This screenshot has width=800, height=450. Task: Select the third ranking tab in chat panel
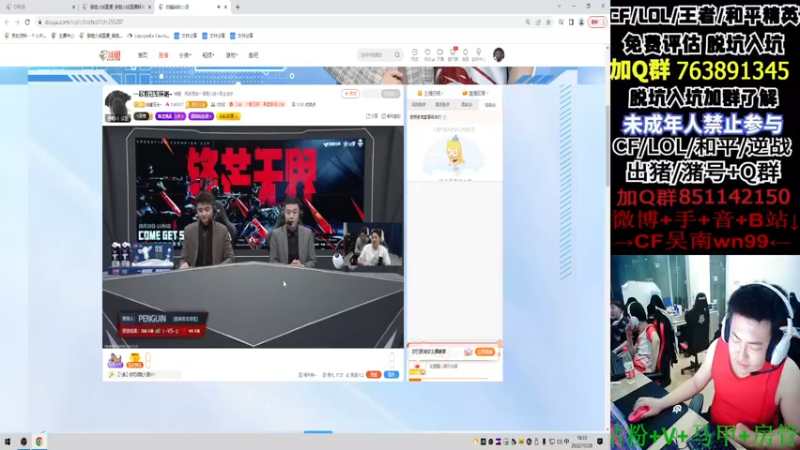(x=467, y=105)
